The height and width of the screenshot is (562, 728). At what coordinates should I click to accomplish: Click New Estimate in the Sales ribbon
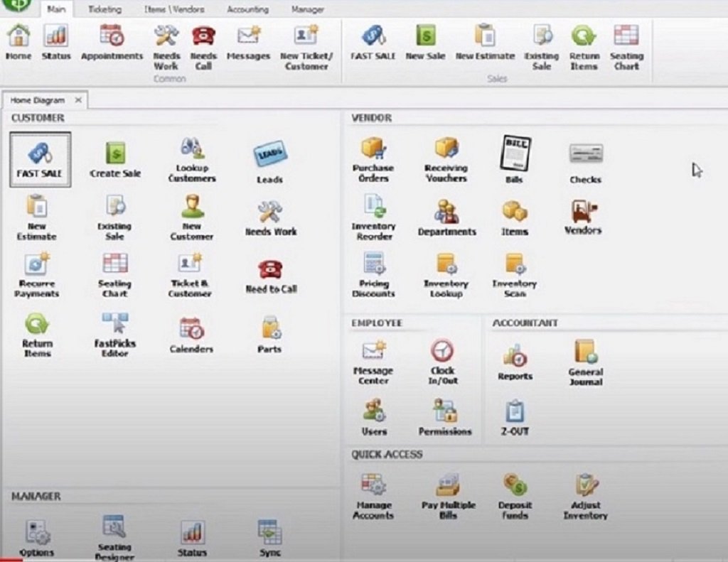pyautogui.click(x=485, y=43)
